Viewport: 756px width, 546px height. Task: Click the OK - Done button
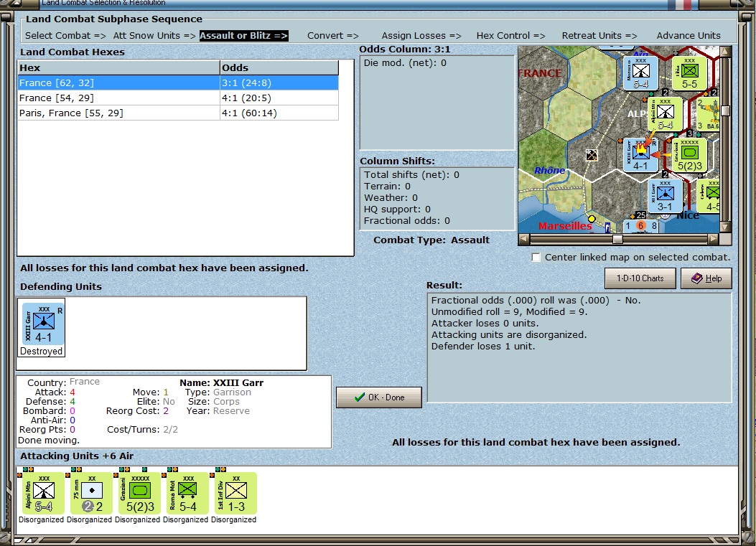[x=379, y=397]
